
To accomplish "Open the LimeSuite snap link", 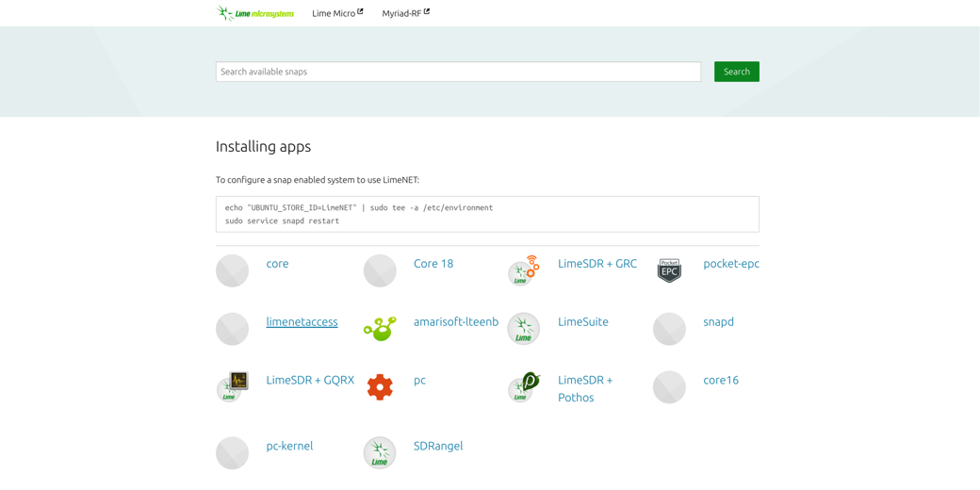I will click(x=583, y=322).
